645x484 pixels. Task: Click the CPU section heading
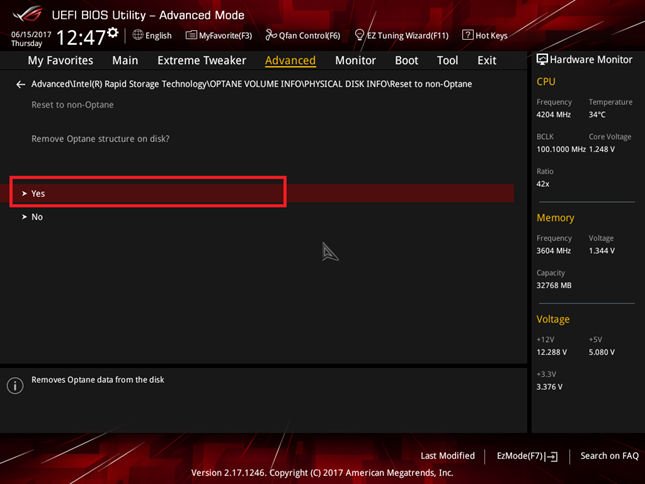point(545,82)
